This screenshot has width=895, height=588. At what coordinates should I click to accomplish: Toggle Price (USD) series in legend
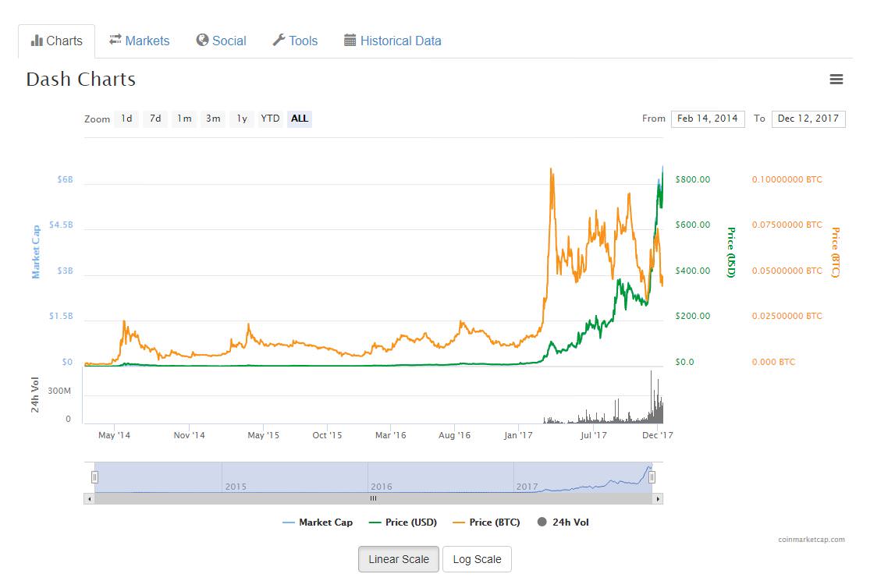coord(403,522)
